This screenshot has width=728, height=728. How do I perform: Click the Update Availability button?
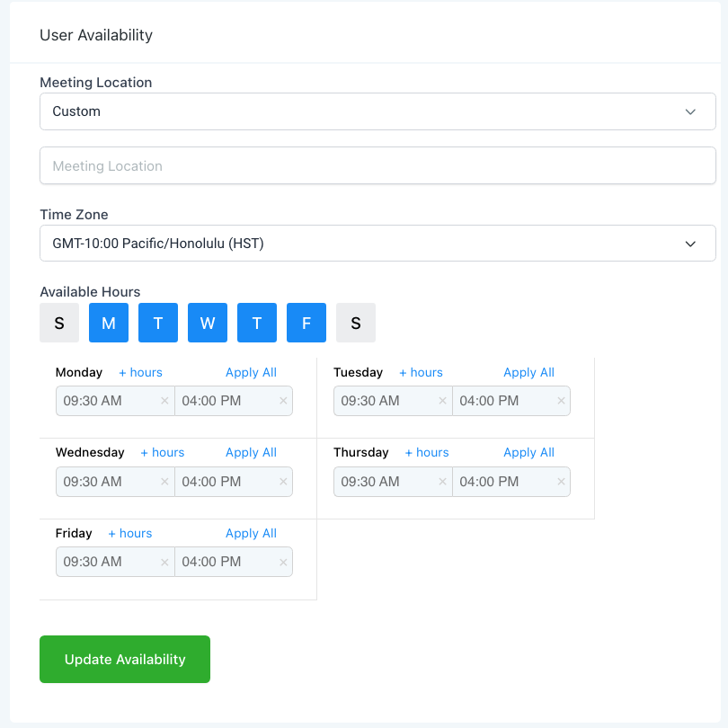click(x=125, y=660)
